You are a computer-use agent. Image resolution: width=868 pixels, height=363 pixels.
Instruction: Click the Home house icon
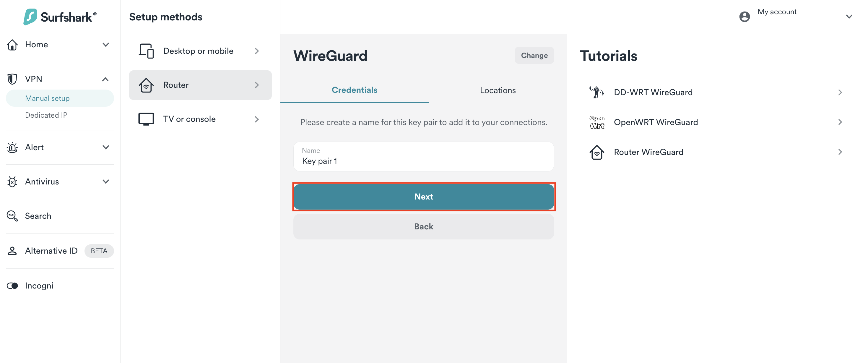coord(12,45)
